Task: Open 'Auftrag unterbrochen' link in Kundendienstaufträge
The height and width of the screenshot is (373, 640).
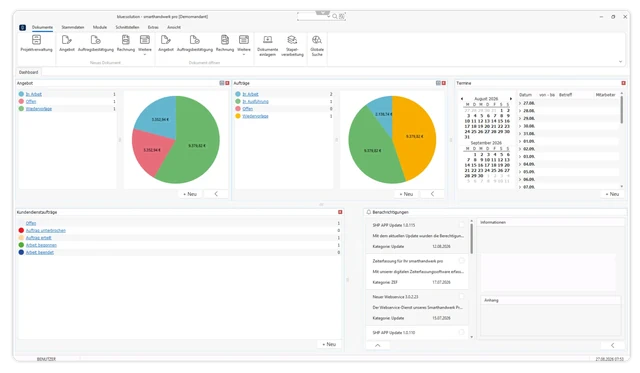Action: pyautogui.click(x=46, y=231)
